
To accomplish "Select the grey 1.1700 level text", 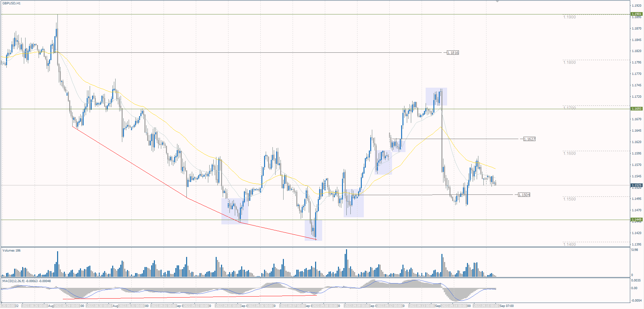I will (x=569, y=108).
